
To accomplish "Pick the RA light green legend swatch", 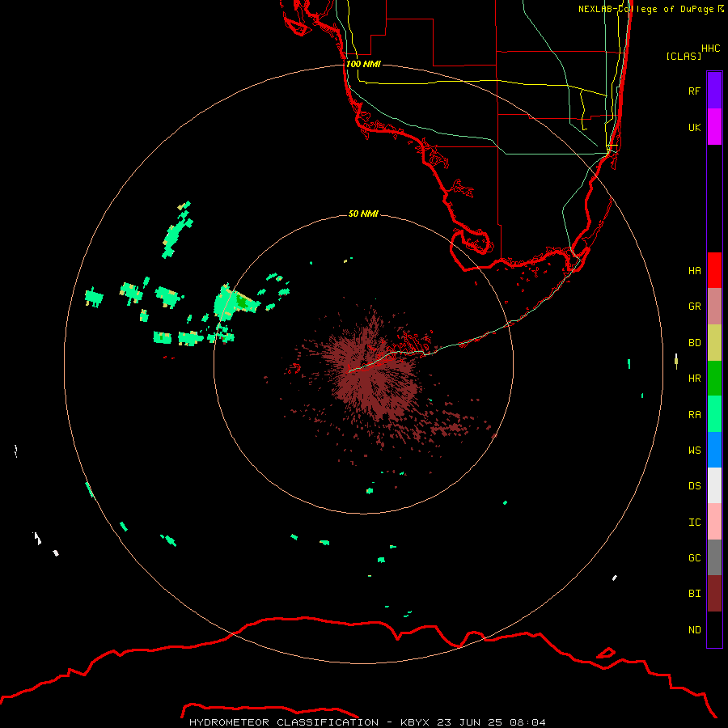I will tap(714, 414).
